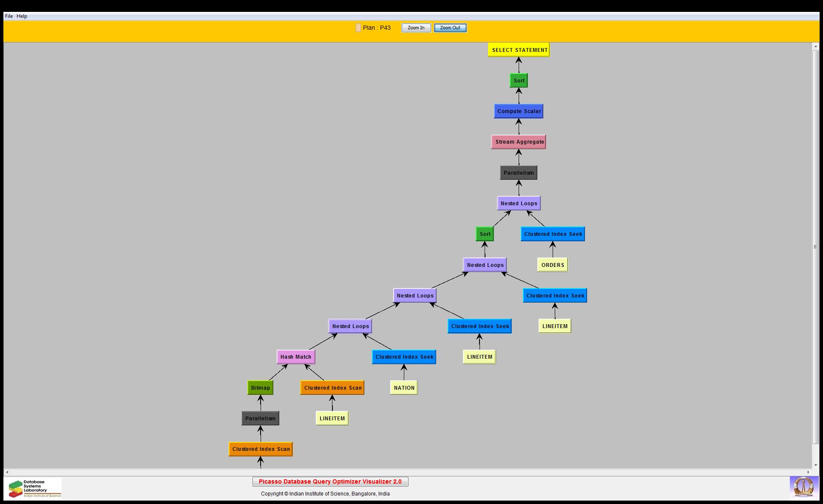The image size is (823, 504).
Task: Click the plan color swatch beside Plan P43
Action: [x=358, y=28]
